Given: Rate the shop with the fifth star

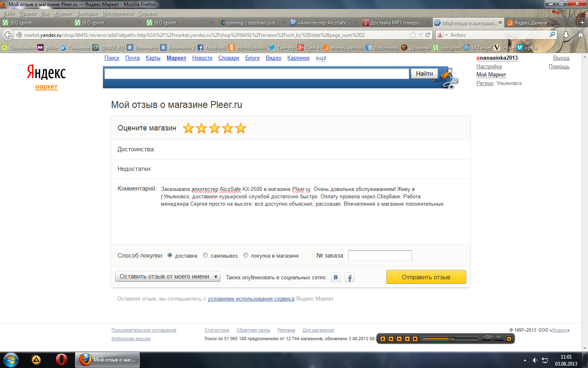Looking at the screenshot, I should click(x=241, y=128).
